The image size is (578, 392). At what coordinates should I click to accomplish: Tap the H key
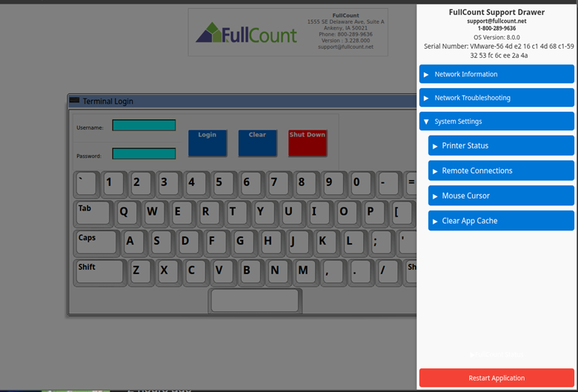pos(272,243)
